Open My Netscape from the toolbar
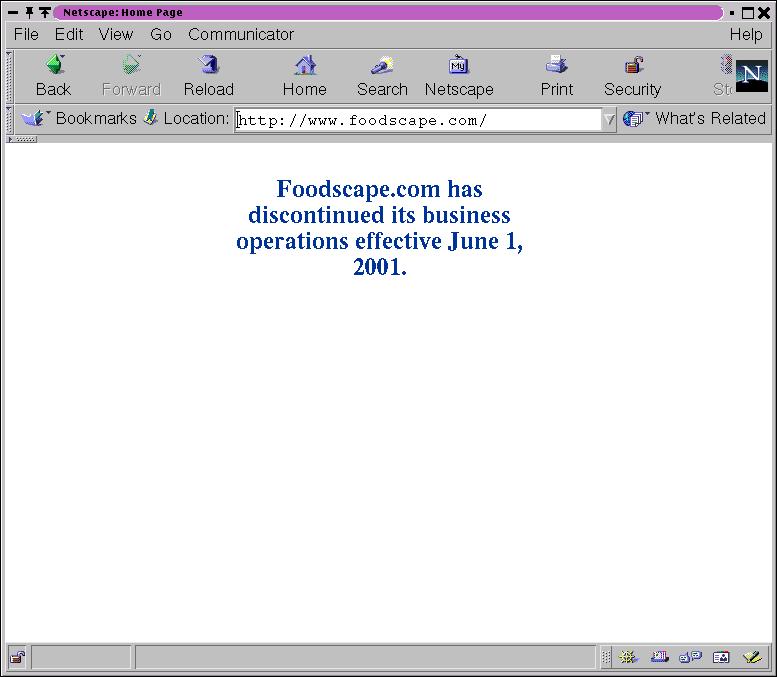The image size is (777, 677). pyautogui.click(x=459, y=76)
